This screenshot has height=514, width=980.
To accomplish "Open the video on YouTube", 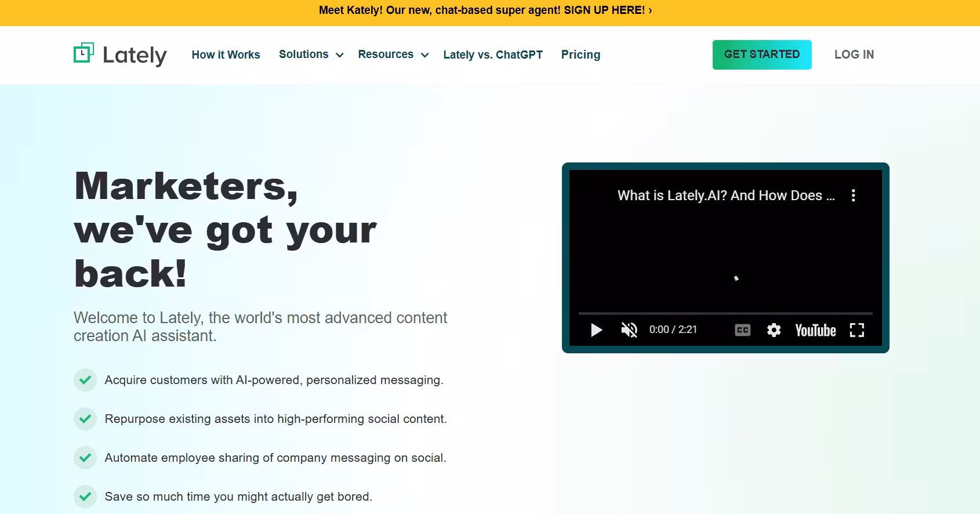I will [x=815, y=330].
